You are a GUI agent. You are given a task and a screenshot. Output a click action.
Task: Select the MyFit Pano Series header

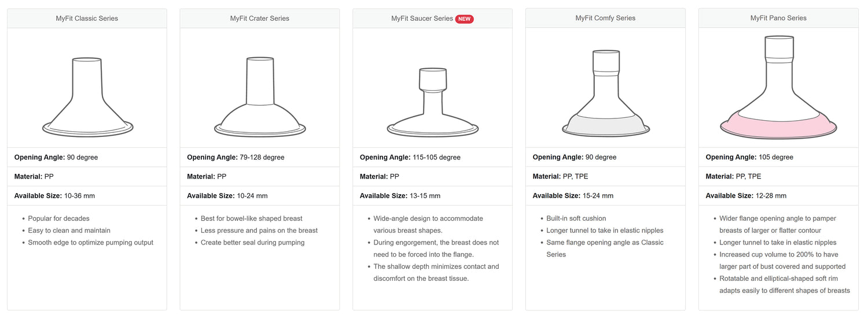click(x=778, y=18)
